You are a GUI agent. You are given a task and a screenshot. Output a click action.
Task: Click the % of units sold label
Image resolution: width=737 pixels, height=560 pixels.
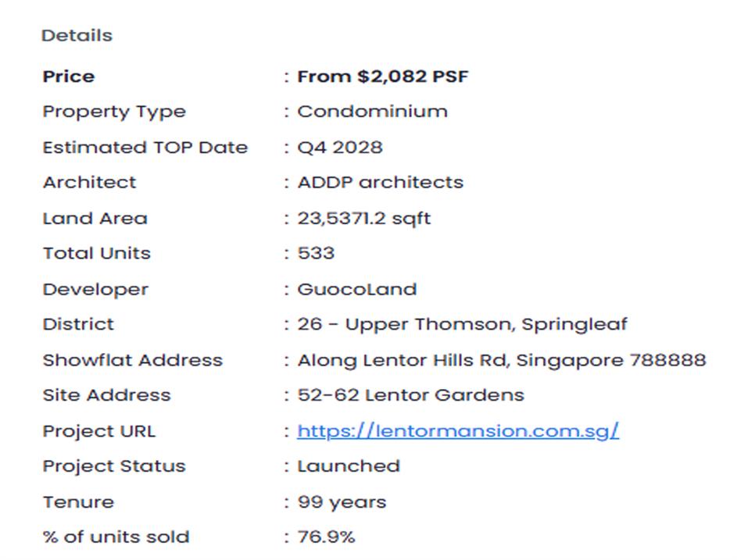pyautogui.click(x=116, y=537)
